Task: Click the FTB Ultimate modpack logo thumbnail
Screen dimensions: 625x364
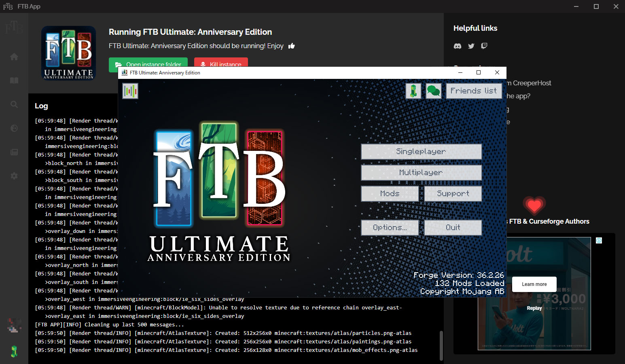Action: point(68,53)
